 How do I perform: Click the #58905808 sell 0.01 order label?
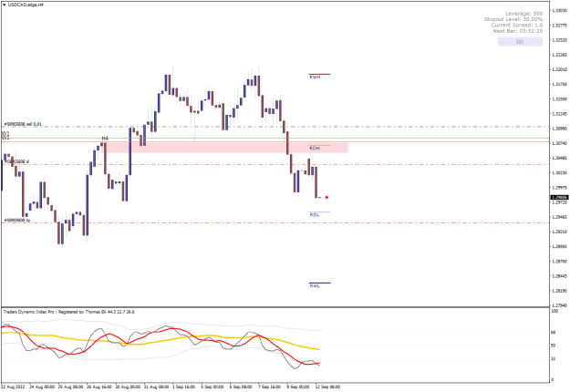click(23, 124)
